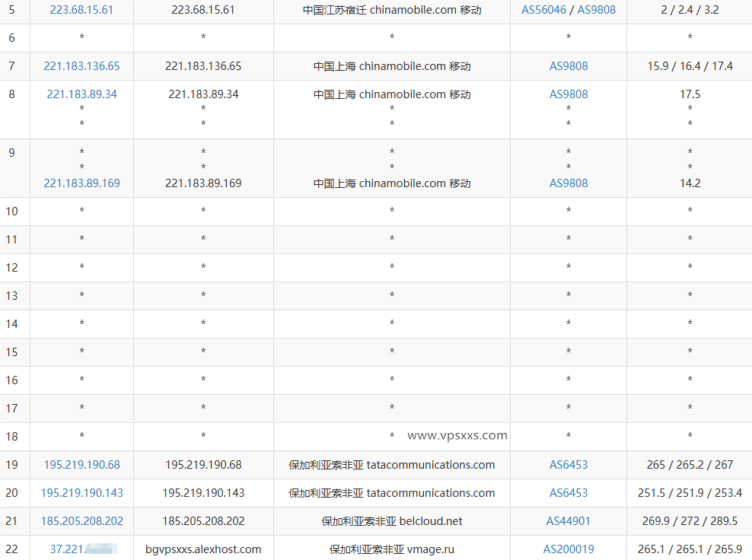752x560 pixels.
Task: Select latency value 15.9 / 16.4 / 17.4
Action: coord(690,66)
